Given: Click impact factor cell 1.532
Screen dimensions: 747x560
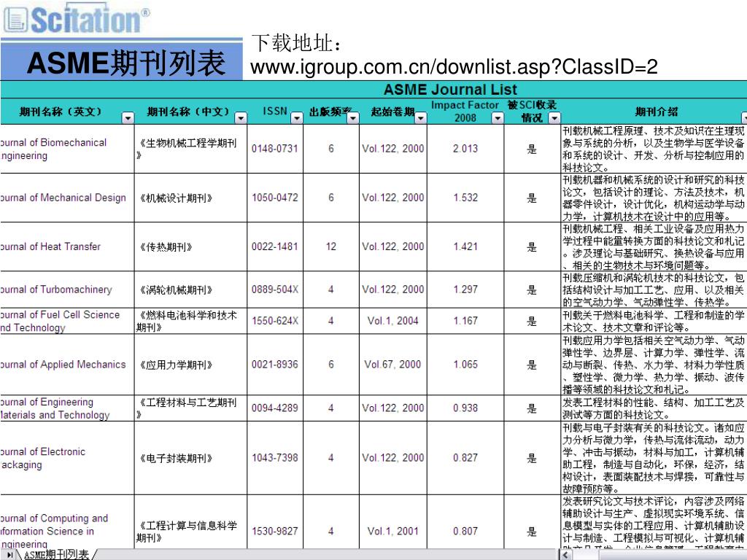Looking at the screenshot, I should 465,198.
